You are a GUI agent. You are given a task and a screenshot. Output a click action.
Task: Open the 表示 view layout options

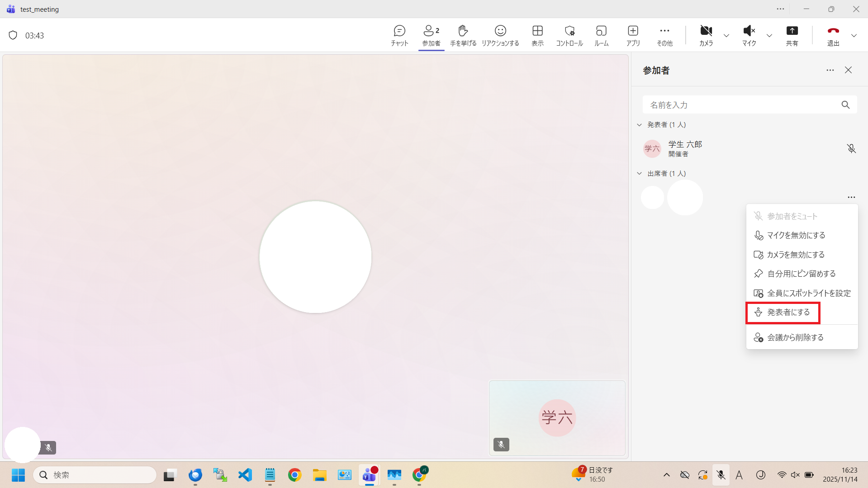tap(537, 35)
